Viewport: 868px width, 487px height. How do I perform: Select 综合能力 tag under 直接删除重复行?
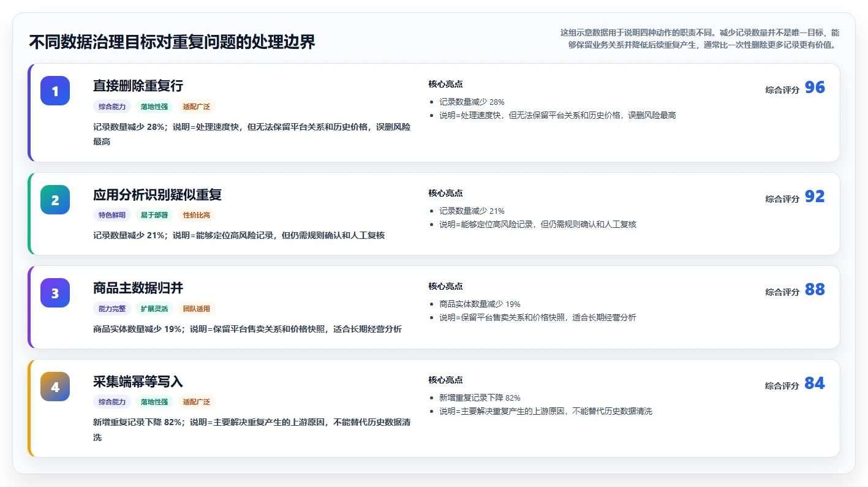click(x=112, y=107)
